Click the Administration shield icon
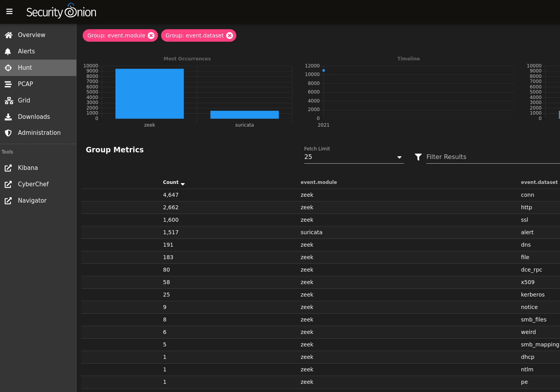This screenshot has height=392, width=560. pyautogui.click(x=8, y=133)
